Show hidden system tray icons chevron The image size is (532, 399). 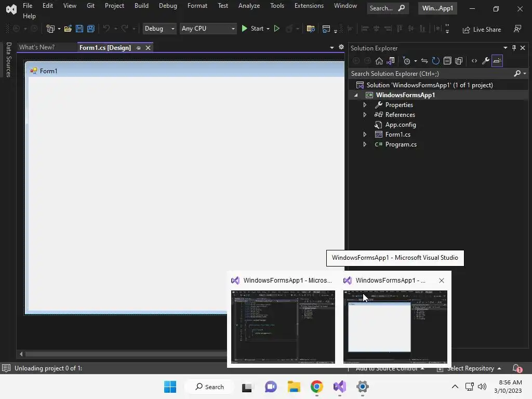(x=455, y=387)
